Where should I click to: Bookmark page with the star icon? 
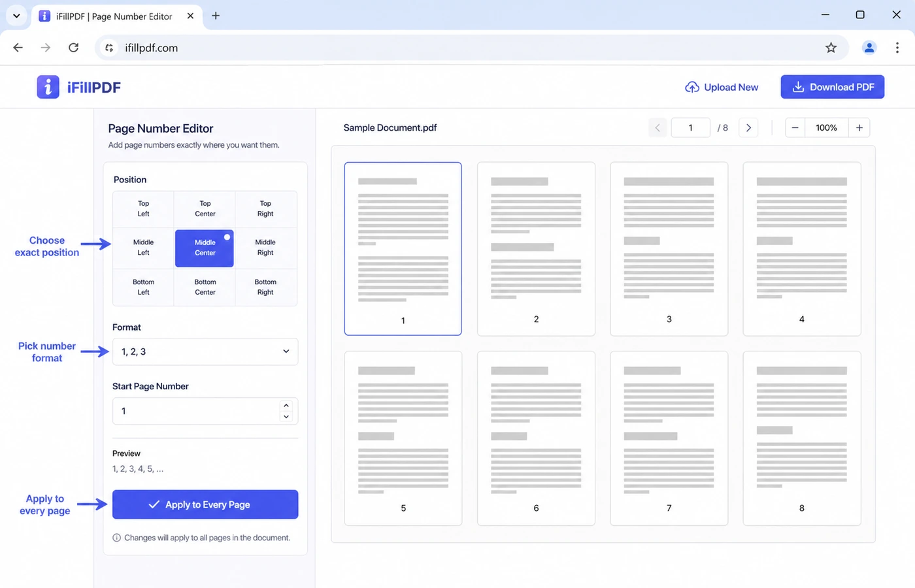click(831, 48)
